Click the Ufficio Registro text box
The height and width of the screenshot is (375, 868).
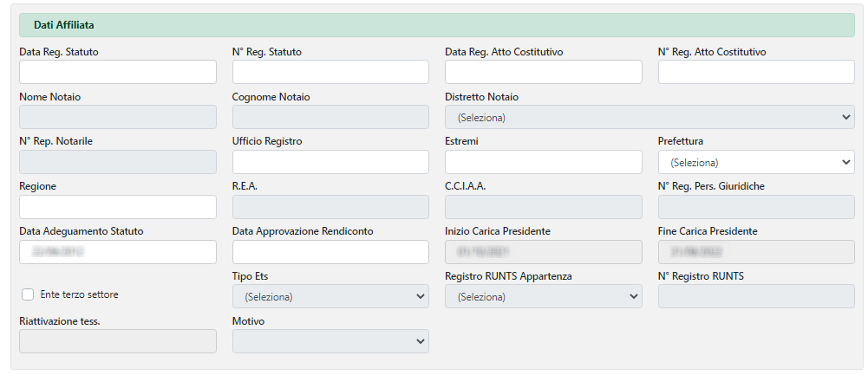click(330, 162)
